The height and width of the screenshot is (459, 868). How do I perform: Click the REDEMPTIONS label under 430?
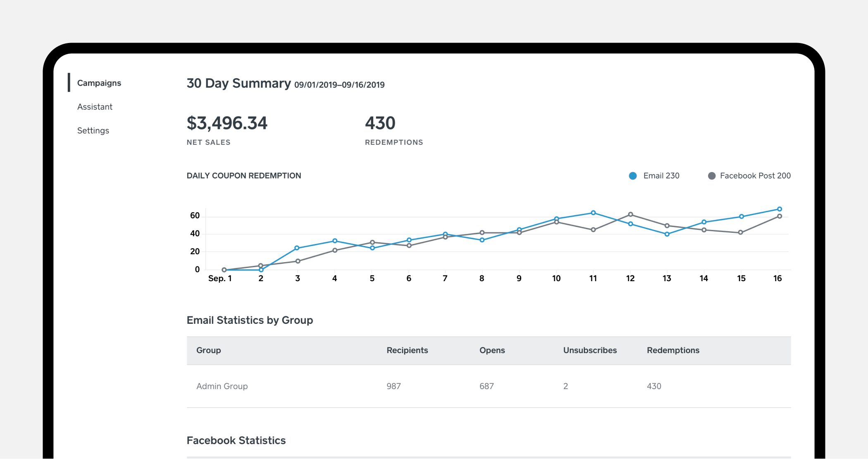(x=394, y=142)
